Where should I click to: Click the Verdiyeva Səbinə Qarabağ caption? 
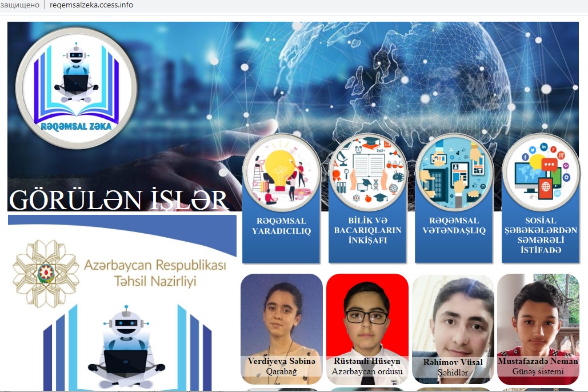pos(282,366)
